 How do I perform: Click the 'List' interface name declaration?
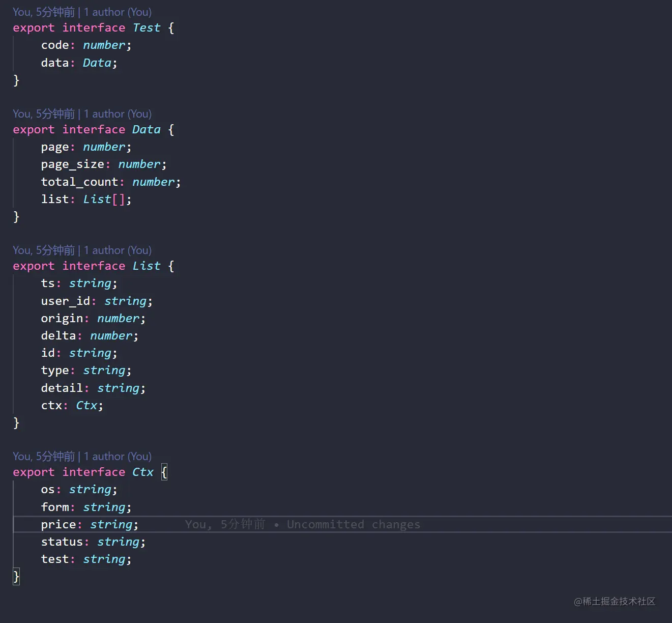(x=147, y=266)
